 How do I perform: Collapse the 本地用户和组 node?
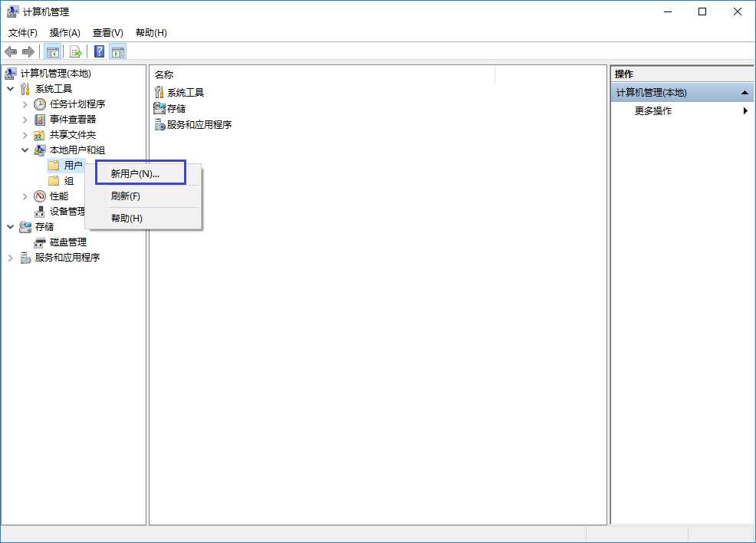[x=25, y=150]
